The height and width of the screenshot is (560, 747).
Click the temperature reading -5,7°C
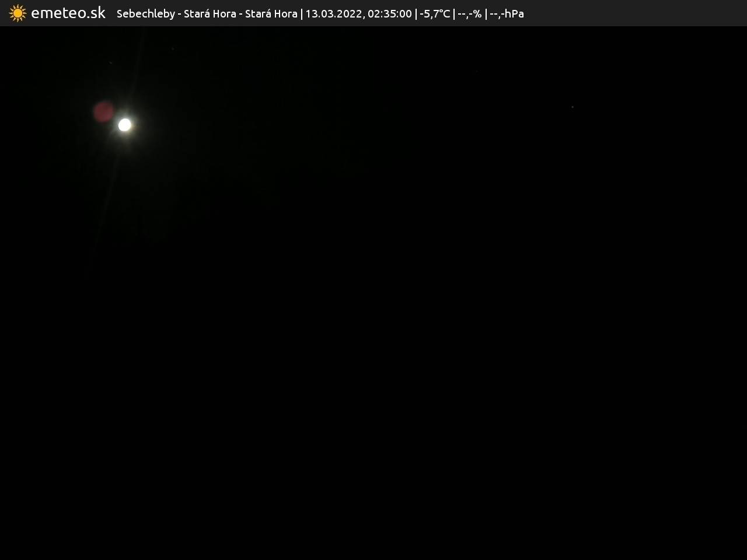tap(435, 13)
